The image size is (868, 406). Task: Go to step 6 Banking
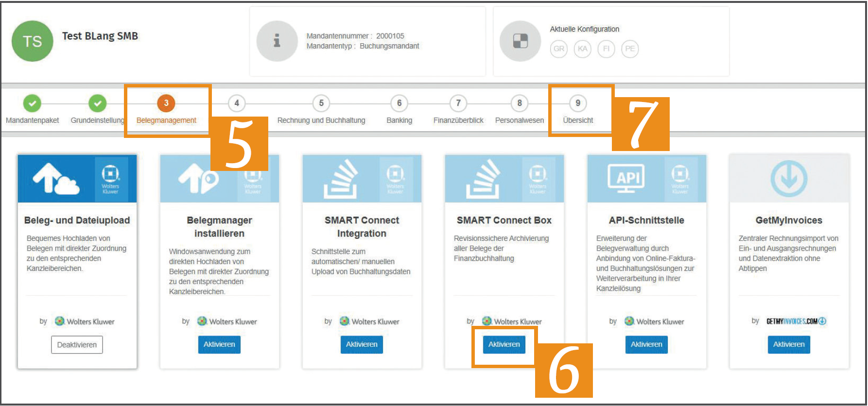399,103
